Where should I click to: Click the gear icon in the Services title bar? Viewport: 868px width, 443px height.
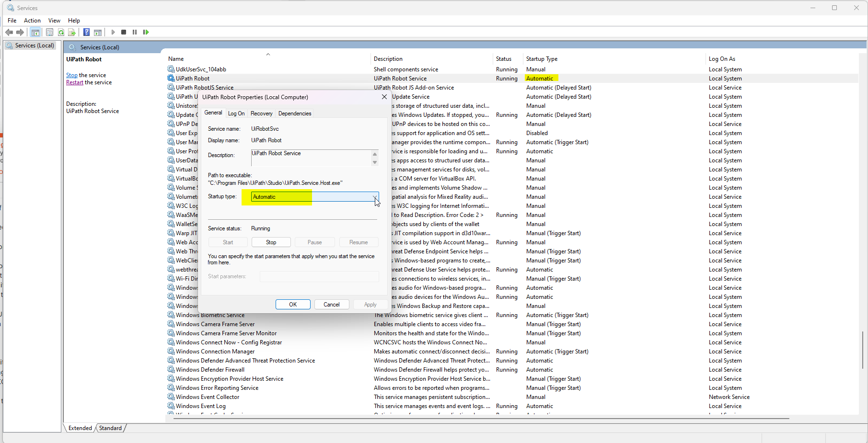pos(11,8)
